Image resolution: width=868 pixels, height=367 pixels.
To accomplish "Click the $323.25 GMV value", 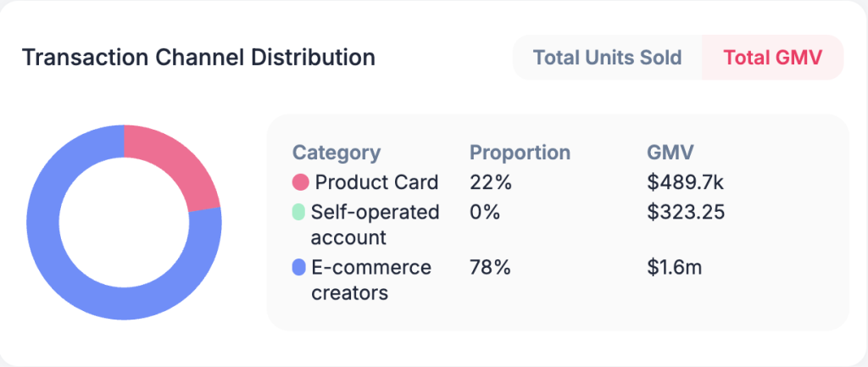I will point(686,212).
